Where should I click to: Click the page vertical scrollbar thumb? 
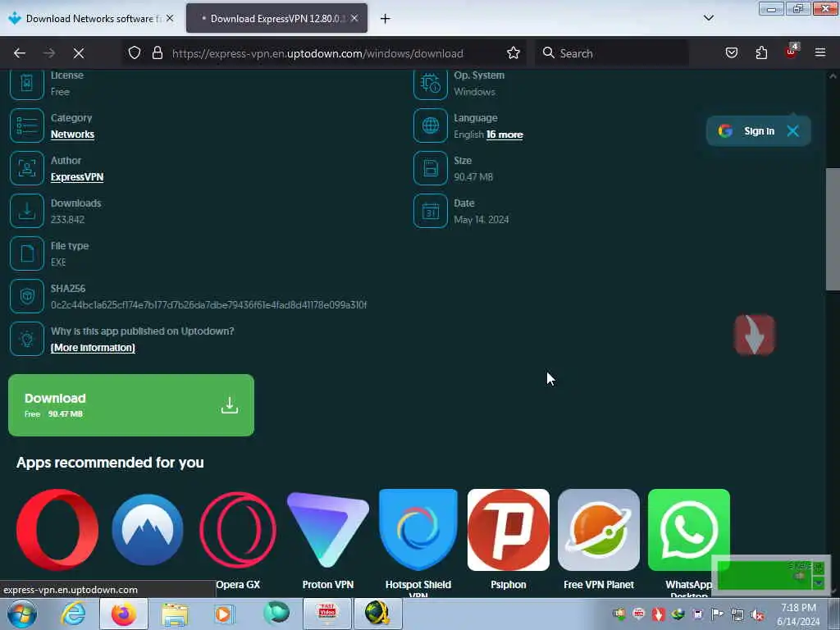[x=833, y=230]
